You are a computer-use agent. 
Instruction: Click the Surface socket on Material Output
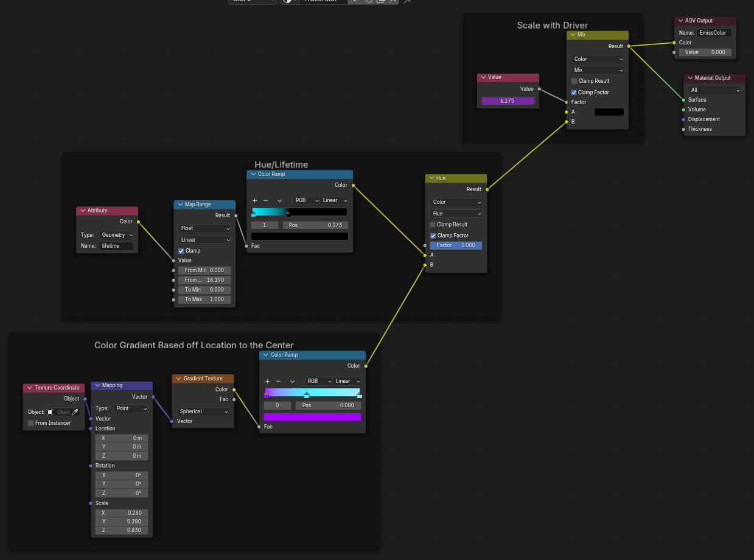point(683,100)
